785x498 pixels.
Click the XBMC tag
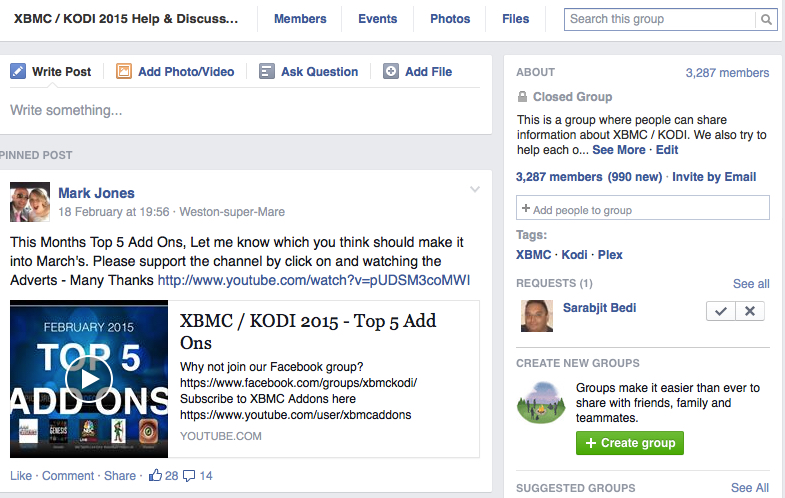pyautogui.click(x=534, y=255)
